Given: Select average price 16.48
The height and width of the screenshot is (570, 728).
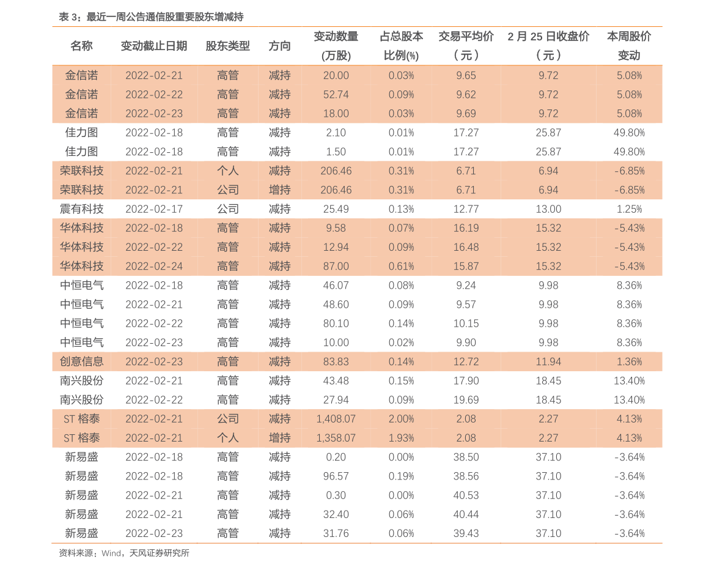Looking at the screenshot, I should [466, 247].
